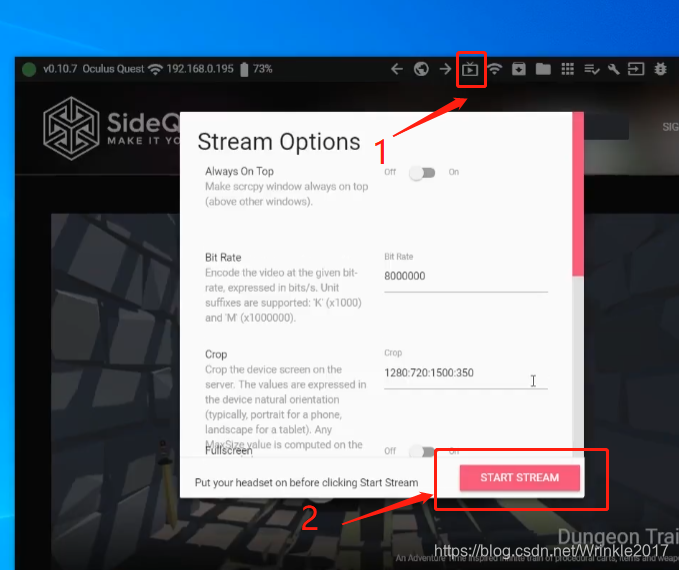Click the Dungeon Train game title

[x=618, y=536]
